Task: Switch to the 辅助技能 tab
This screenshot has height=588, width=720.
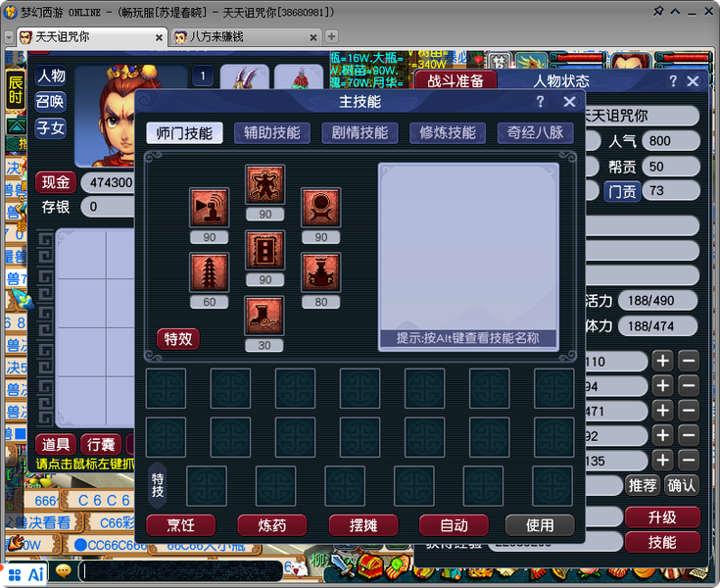Action: click(272, 133)
